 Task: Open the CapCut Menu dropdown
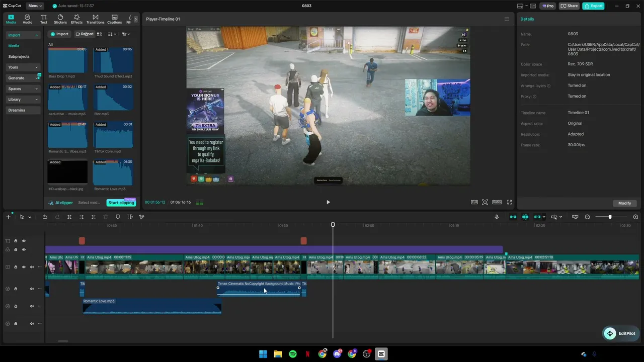(x=35, y=6)
